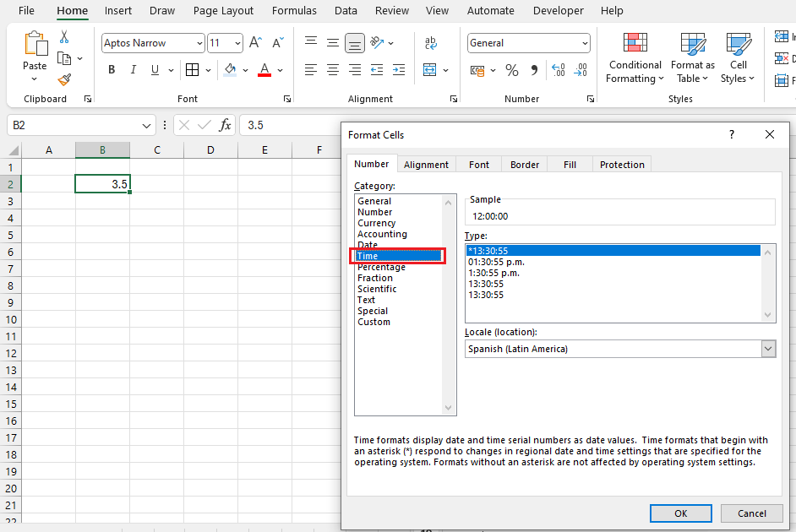The image size is (796, 532).
Task: Switch to the Protection tab
Action: (x=622, y=165)
